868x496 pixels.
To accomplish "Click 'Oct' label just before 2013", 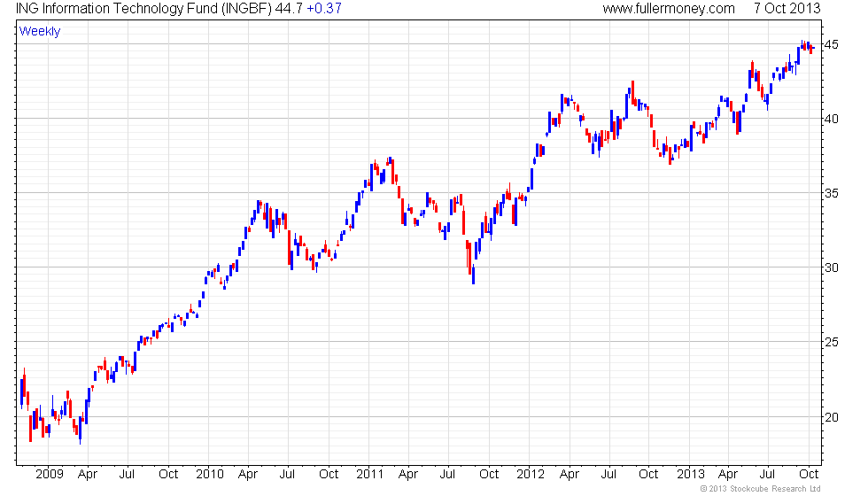I will (x=648, y=475).
